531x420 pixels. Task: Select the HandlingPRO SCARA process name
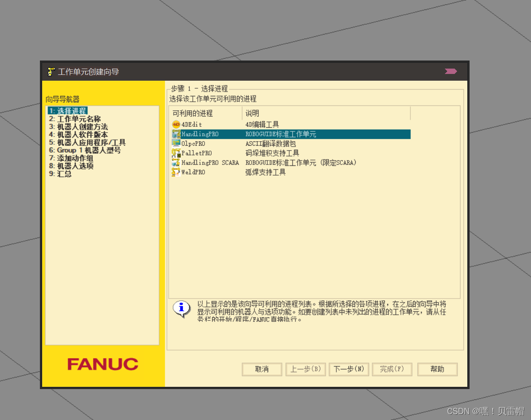pos(210,162)
